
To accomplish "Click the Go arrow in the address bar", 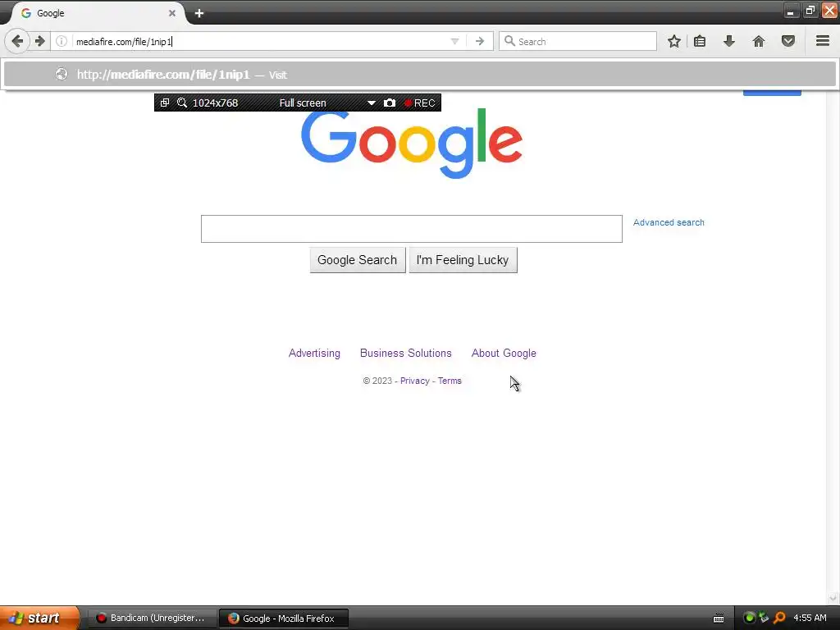I will 480,41.
